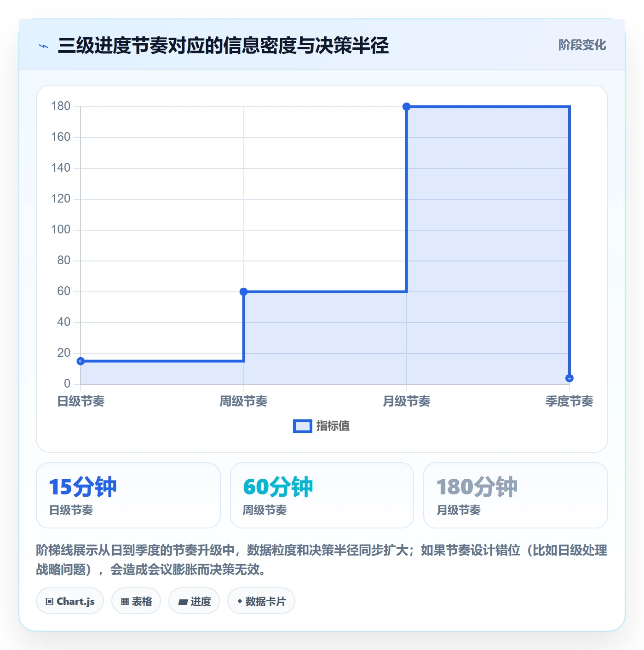The width and height of the screenshot is (644, 650).
Task: Click the bar icon in the 进度 chip
Action: pyautogui.click(x=183, y=602)
